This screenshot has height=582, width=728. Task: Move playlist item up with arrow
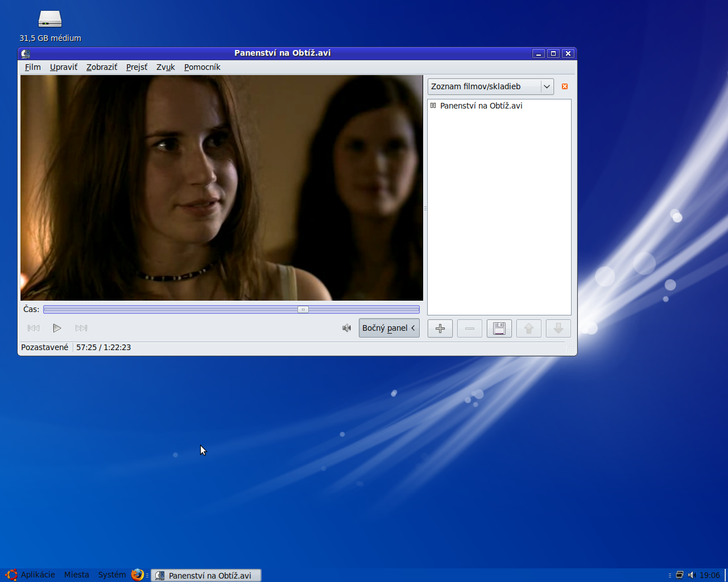click(528, 329)
